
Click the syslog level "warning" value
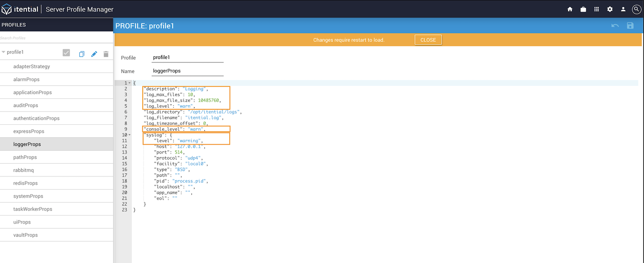coord(189,141)
